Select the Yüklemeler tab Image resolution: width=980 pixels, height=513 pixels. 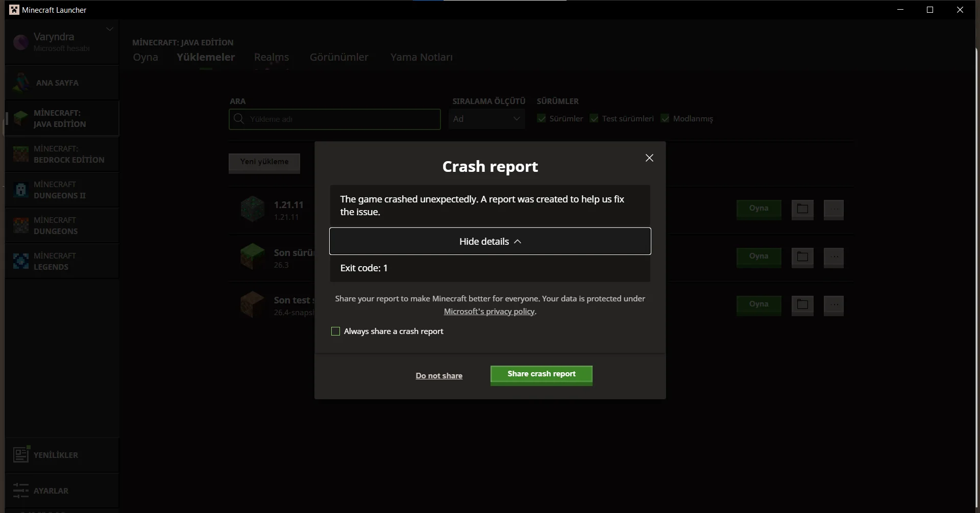pos(206,57)
